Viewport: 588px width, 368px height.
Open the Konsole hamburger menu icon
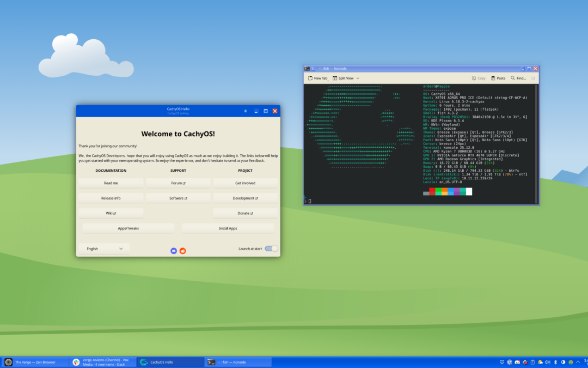[532, 78]
